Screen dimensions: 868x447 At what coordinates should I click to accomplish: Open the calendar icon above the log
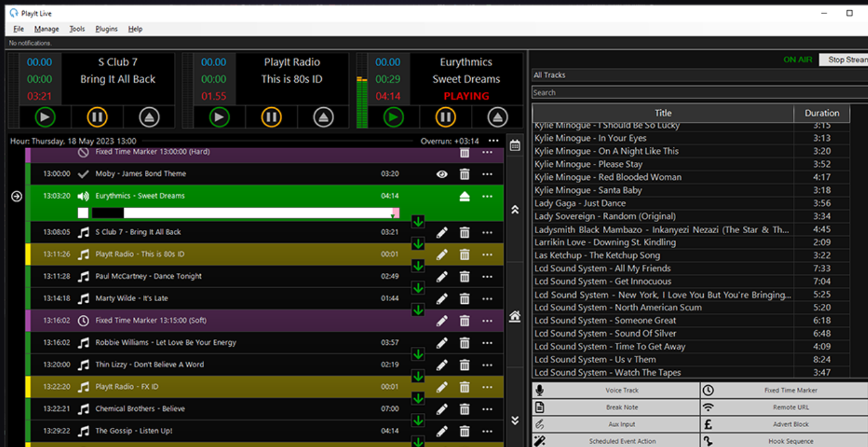[514, 146]
